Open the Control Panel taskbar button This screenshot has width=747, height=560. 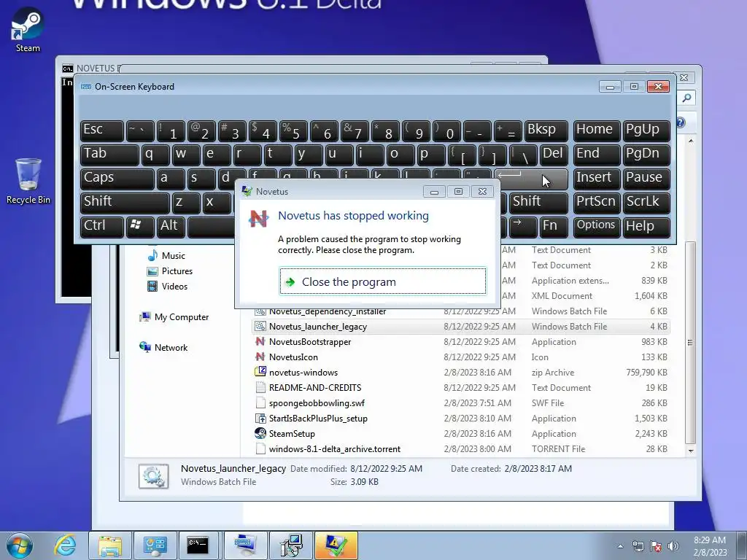coord(155,545)
